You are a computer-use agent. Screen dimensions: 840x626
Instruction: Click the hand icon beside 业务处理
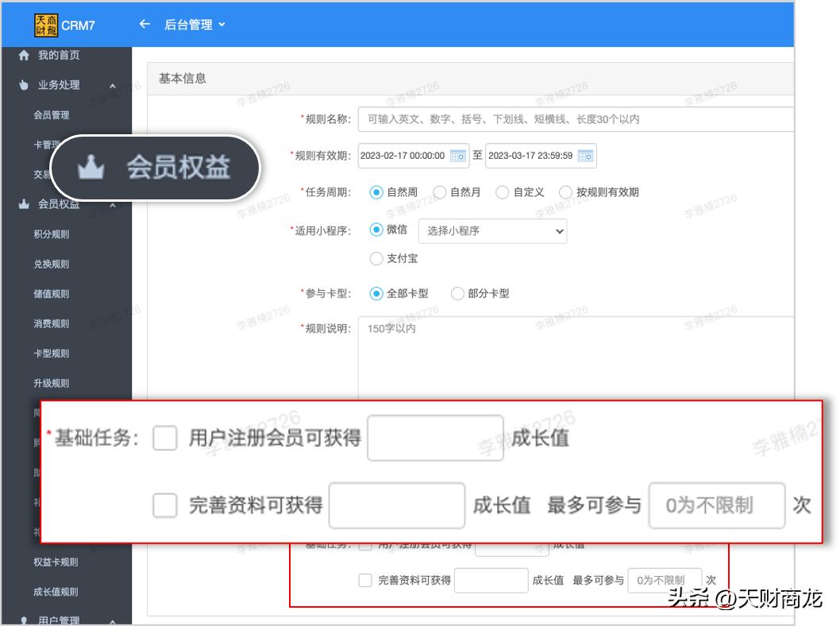pyautogui.click(x=24, y=85)
